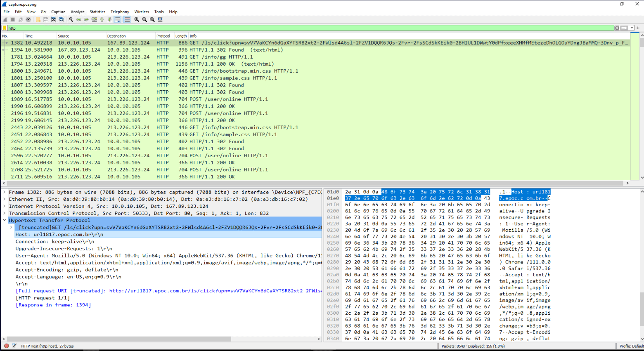
Task: Reset text to normal size icon
Action: [152, 19]
